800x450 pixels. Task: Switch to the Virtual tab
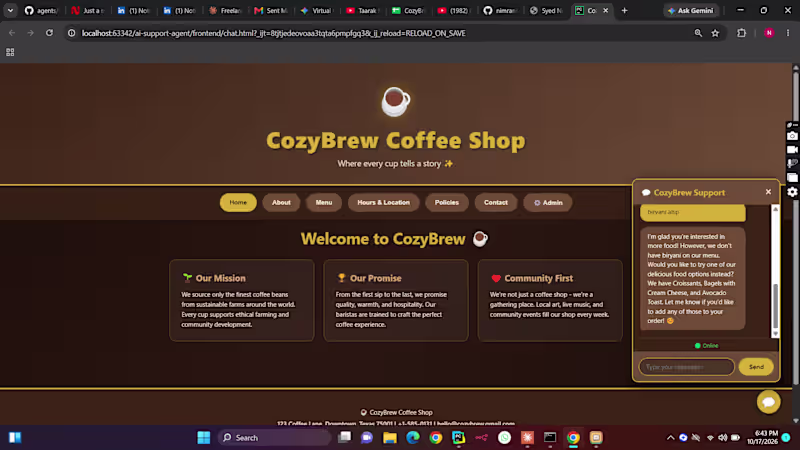[x=317, y=10]
